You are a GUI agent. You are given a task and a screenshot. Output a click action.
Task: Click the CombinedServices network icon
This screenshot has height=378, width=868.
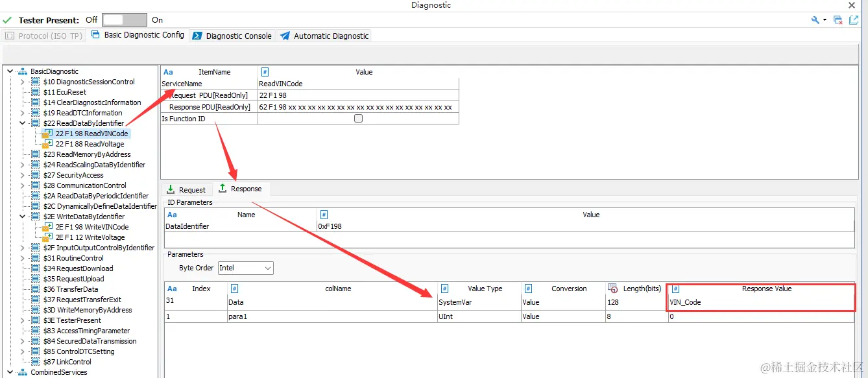(22, 372)
